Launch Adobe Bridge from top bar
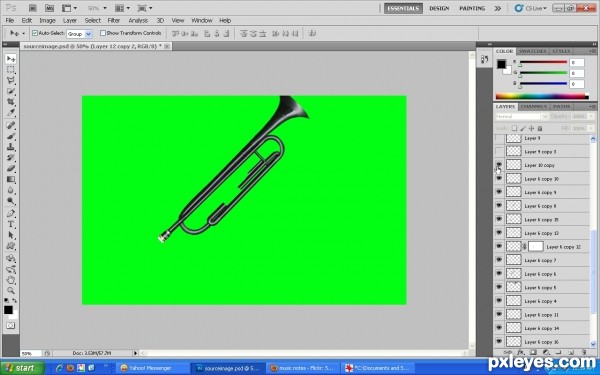 [33, 8]
